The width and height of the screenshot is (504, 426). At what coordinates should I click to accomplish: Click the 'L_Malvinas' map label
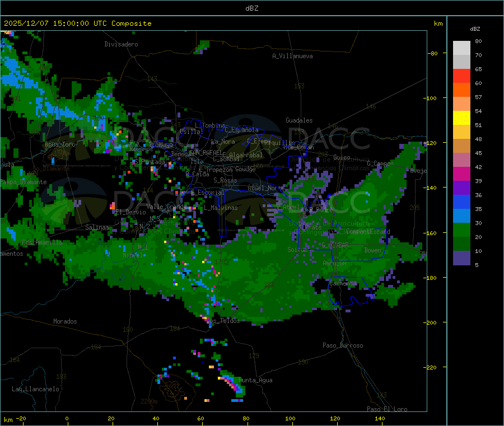click(x=221, y=208)
